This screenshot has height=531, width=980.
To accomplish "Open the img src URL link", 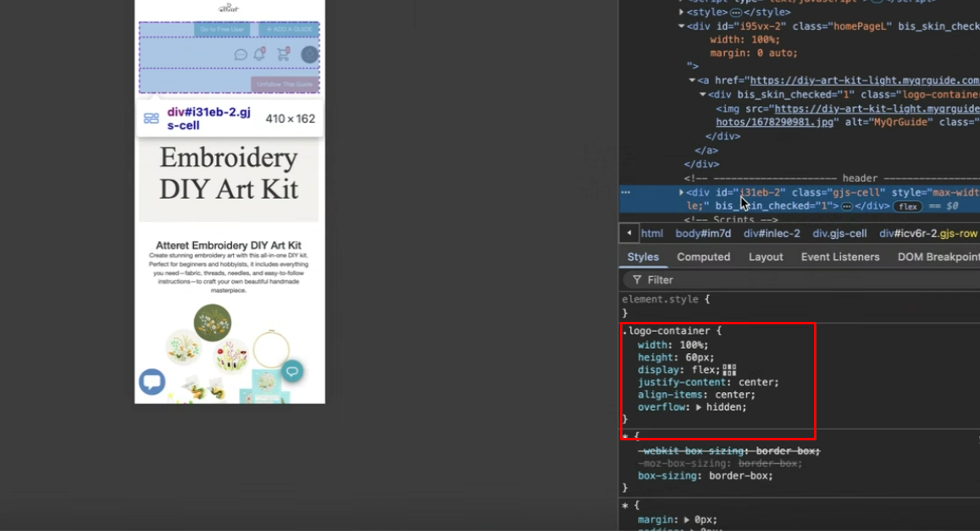I will 877,108.
